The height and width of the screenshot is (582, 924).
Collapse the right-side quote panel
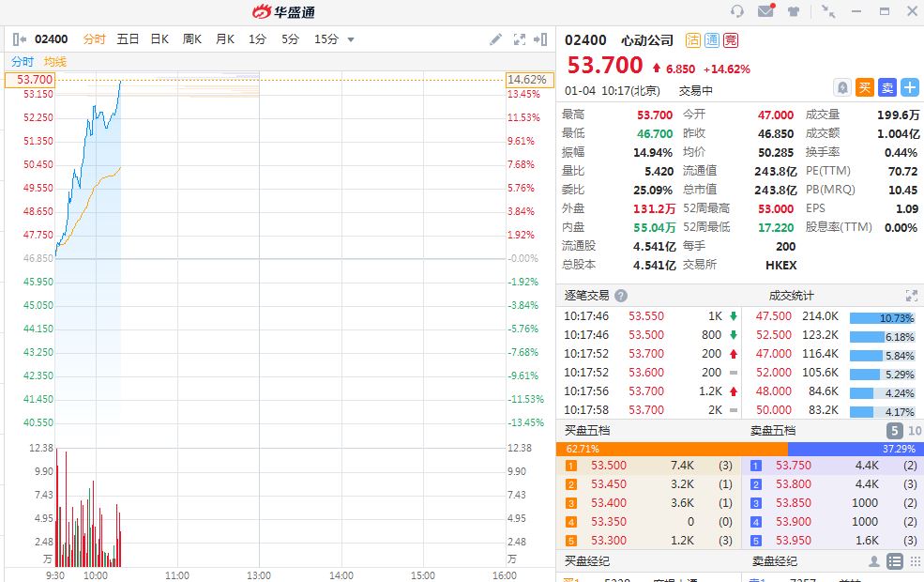[x=540, y=39]
